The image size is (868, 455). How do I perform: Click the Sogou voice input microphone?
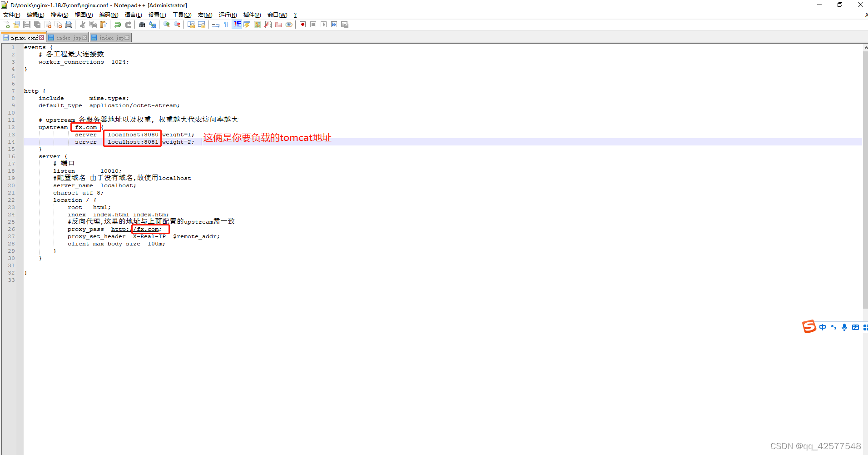[844, 327]
